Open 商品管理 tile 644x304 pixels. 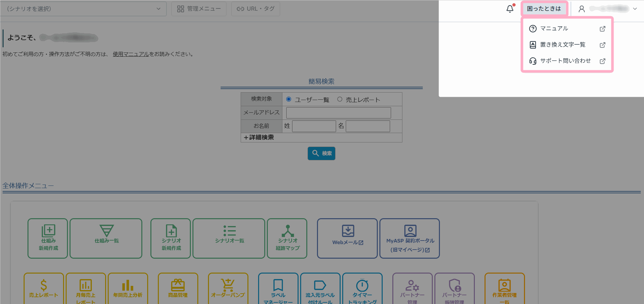(178, 288)
